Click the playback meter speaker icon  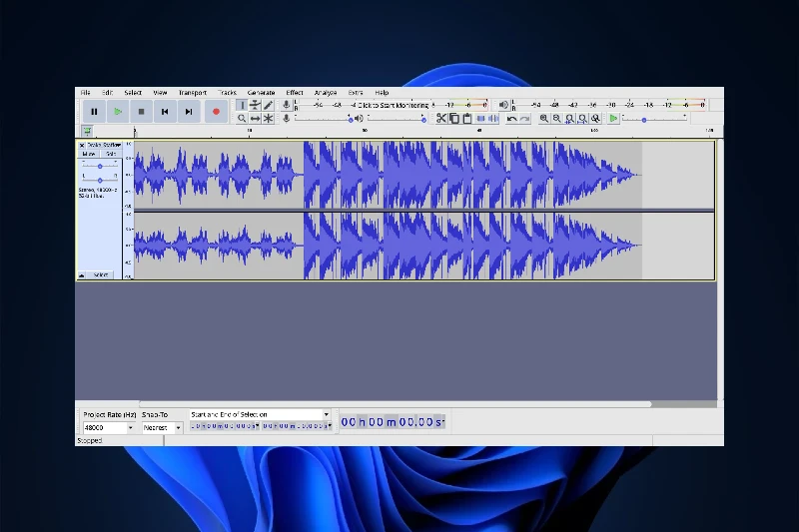click(503, 105)
